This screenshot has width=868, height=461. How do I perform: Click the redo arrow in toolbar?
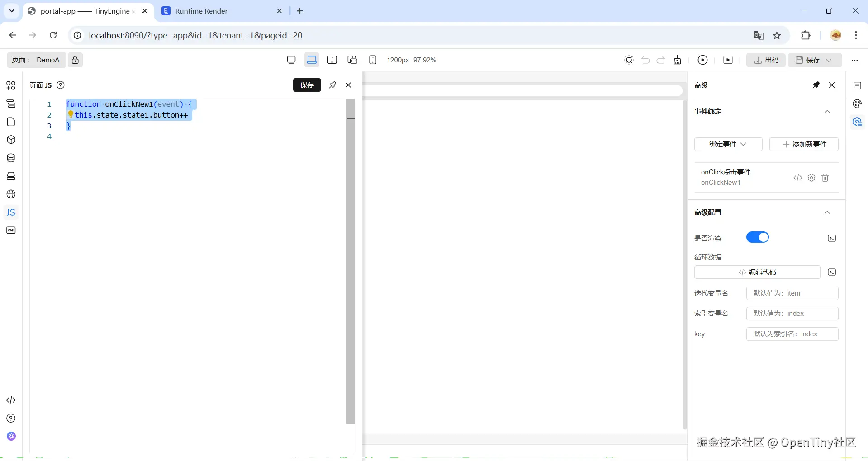point(661,60)
